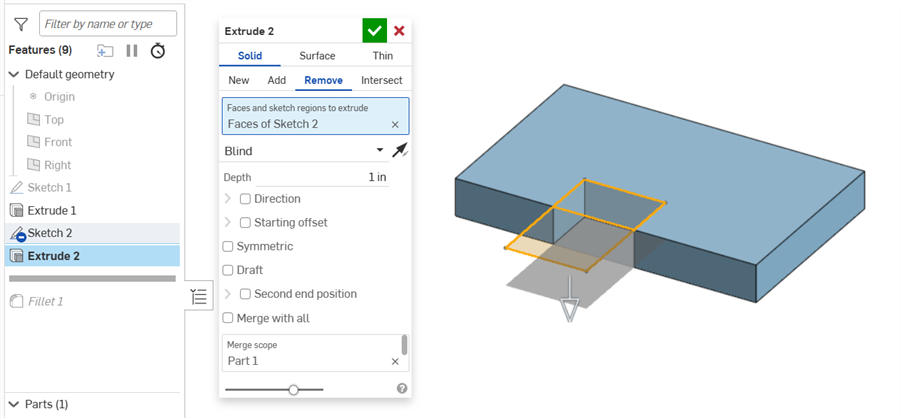Click the final preview slider handle
This screenshot has width=900, height=418.
[293, 389]
